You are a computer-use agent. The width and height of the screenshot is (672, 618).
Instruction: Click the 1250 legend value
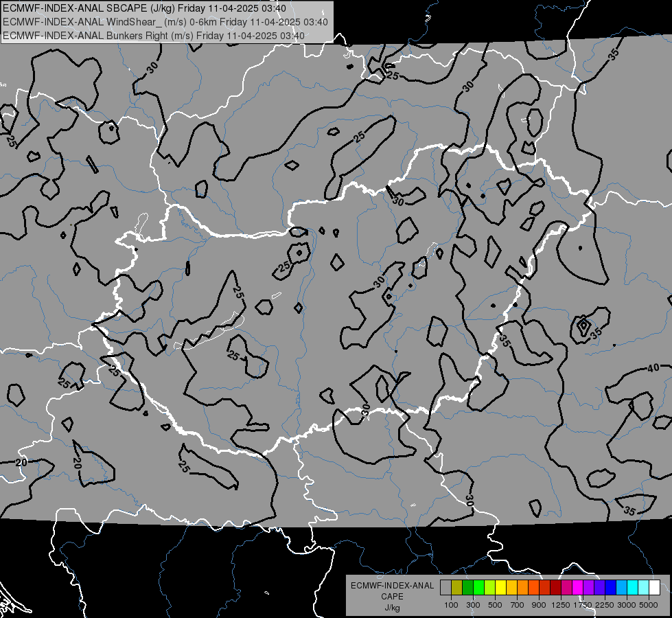pos(561,605)
